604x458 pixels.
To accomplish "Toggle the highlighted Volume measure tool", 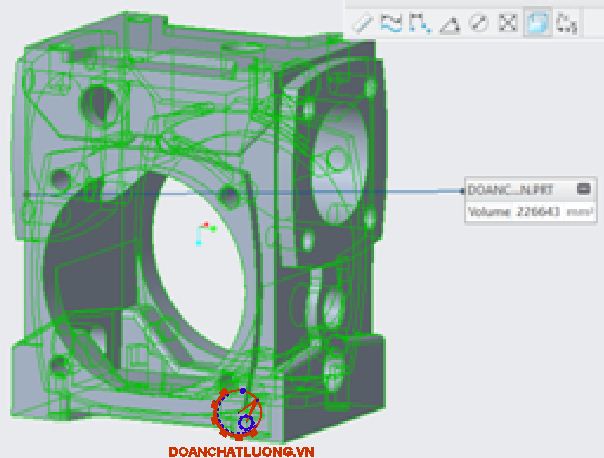I will (536, 22).
